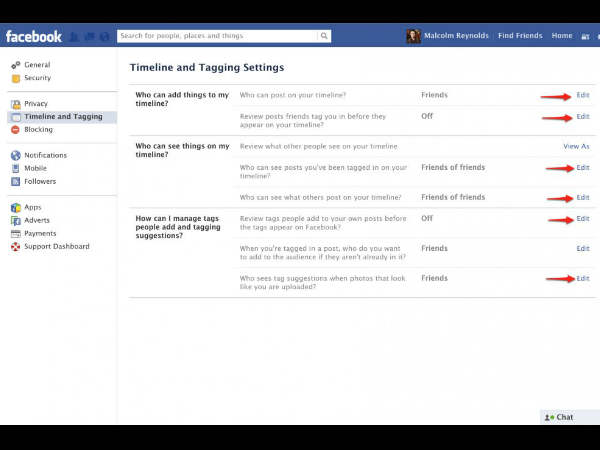The height and width of the screenshot is (450, 600).
Task: Click the Chat person icon
Action: (549, 417)
